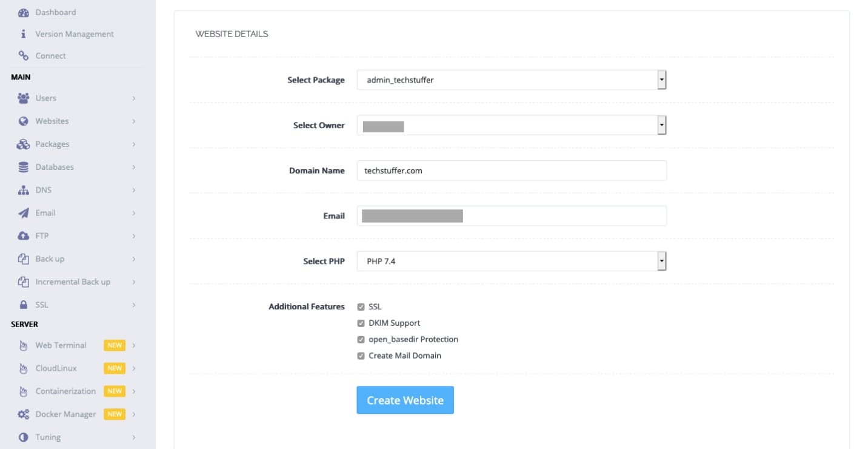Expand the CloudLinux menu chevron

(133, 368)
